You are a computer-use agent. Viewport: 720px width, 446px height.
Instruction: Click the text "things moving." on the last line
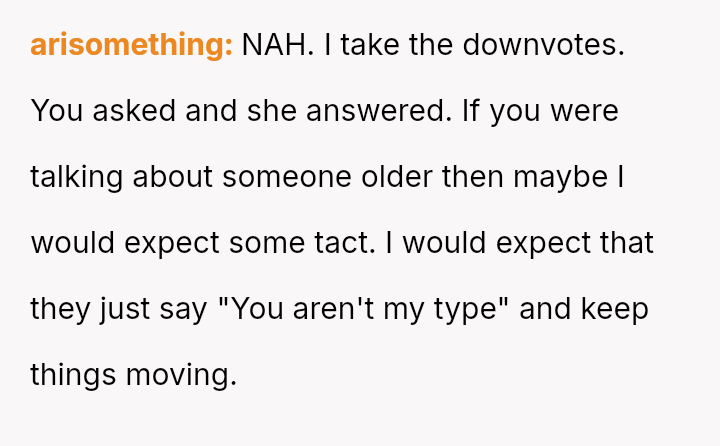coord(133,375)
